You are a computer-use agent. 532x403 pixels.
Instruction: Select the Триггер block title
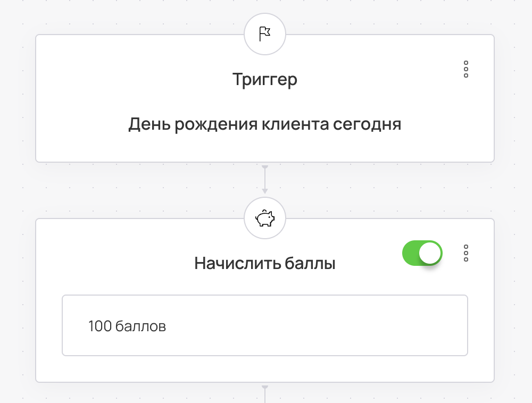click(x=265, y=80)
